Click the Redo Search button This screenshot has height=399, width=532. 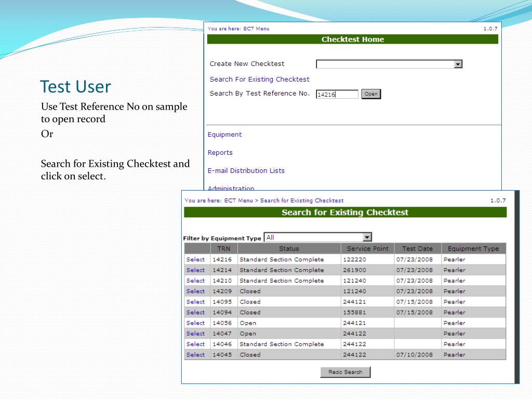pos(345,372)
